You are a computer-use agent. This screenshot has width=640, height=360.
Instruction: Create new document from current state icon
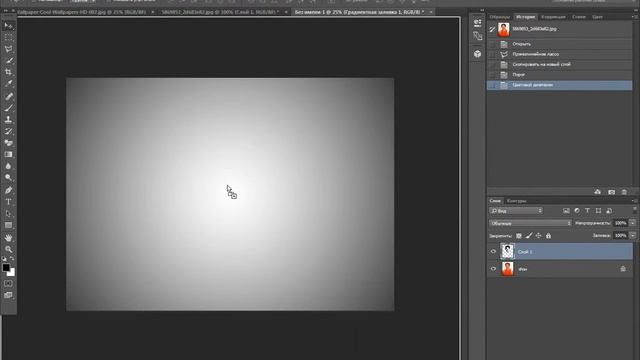[598, 192]
